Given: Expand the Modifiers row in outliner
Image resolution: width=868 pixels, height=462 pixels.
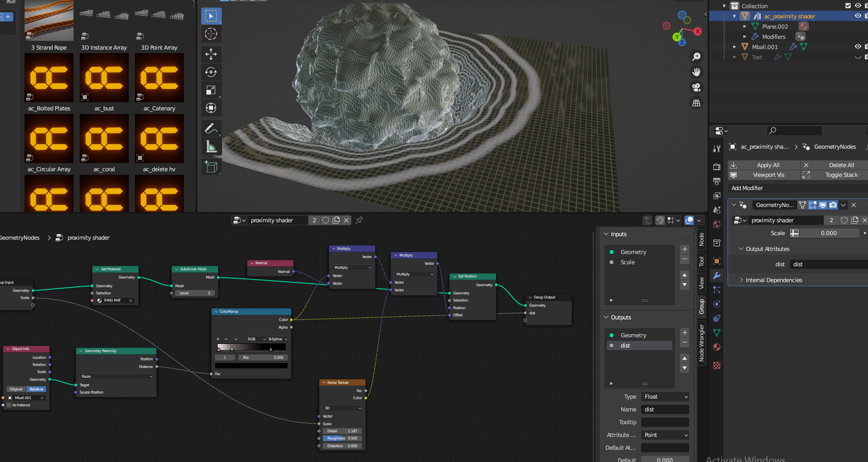Looking at the screenshot, I should pyautogui.click(x=744, y=36).
